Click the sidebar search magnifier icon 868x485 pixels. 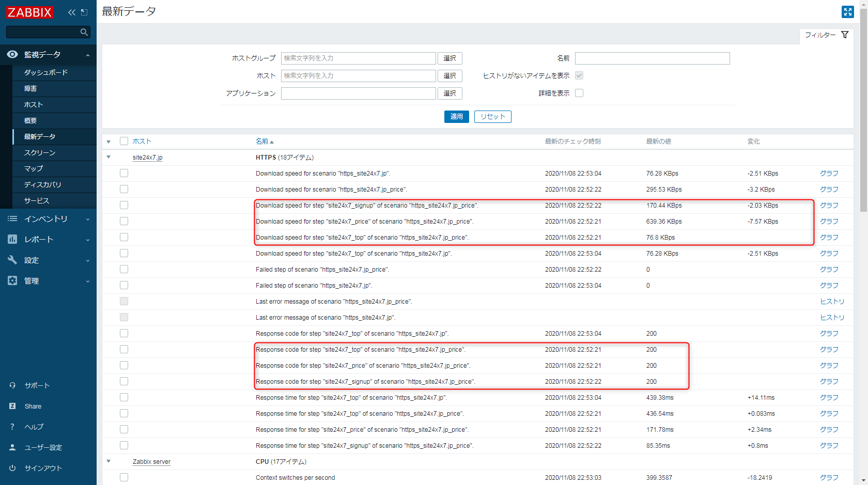click(x=84, y=32)
